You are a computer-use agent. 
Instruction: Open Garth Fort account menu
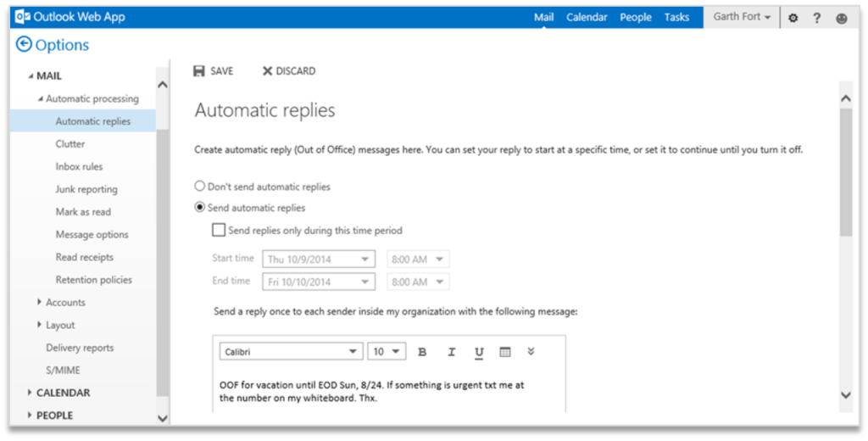point(742,17)
